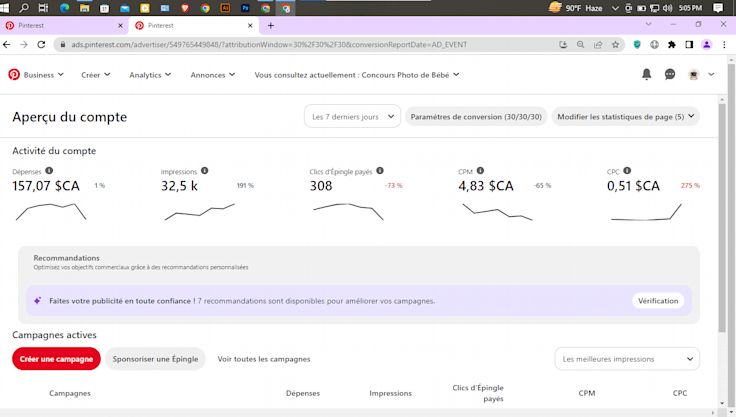Viewport: 736px width, 417px height.
Task: Open Microsoft Edge from the taskbar
Action: click(64, 8)
